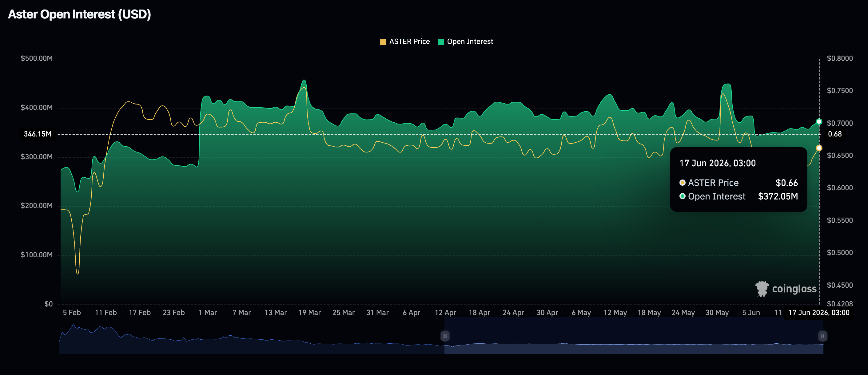Click the $0.4208 price axis label
The height and width of the screenshot is (375, 868).
[840, 304]
